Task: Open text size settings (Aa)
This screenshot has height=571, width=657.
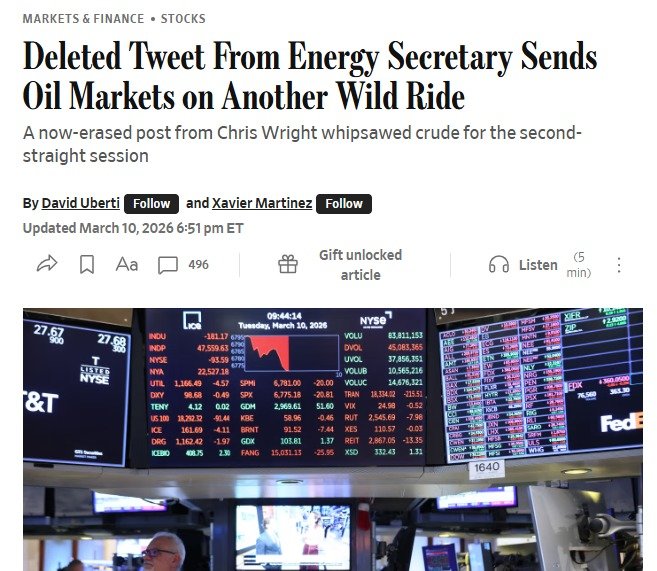Action: tap(127, 264)
